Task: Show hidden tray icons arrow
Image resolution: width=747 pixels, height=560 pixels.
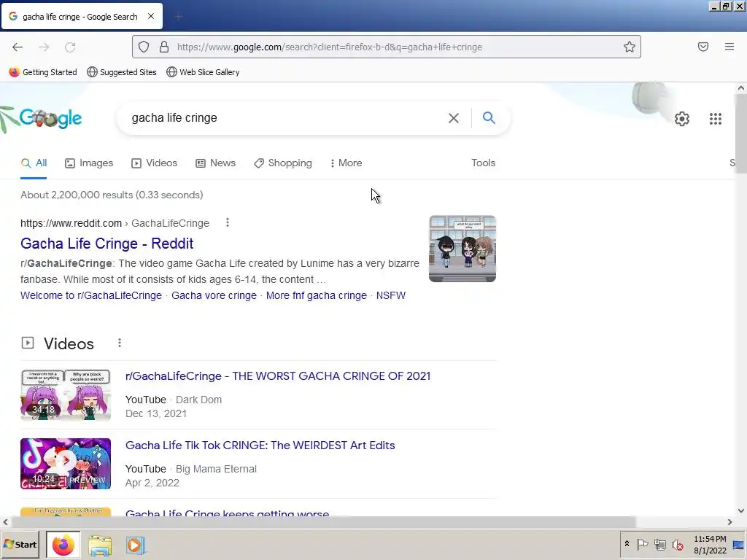Action: pyautogui.click(x=627, y=544)
